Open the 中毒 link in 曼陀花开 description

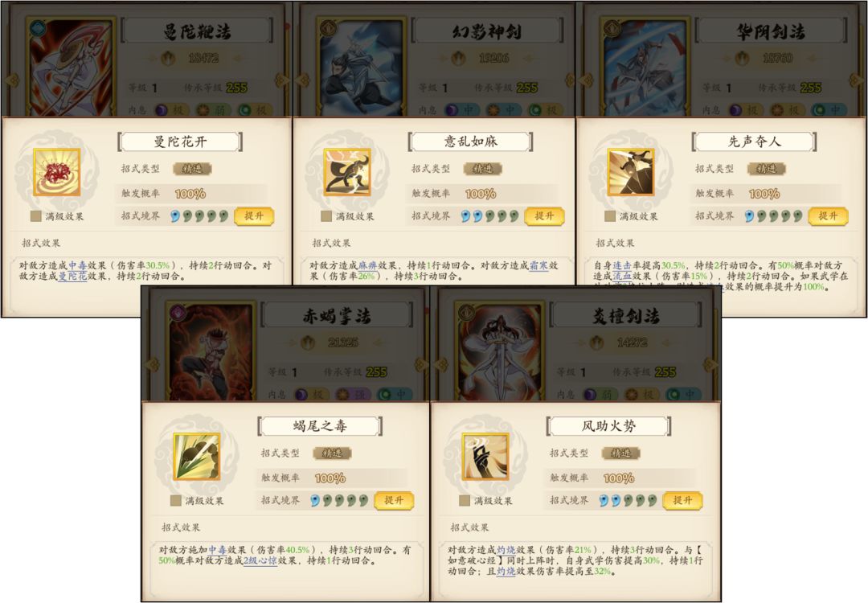77,266
